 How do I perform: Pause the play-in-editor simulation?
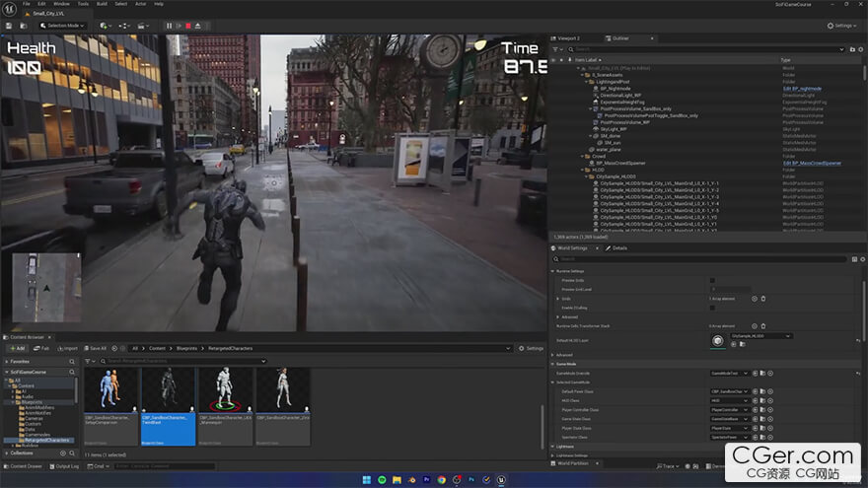point(169,26)
